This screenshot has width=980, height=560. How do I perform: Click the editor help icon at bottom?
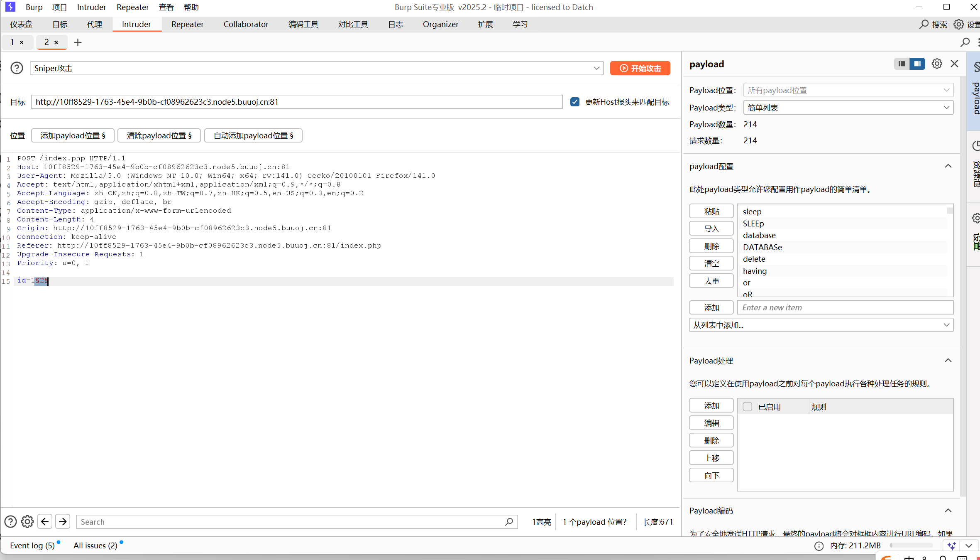10,522
